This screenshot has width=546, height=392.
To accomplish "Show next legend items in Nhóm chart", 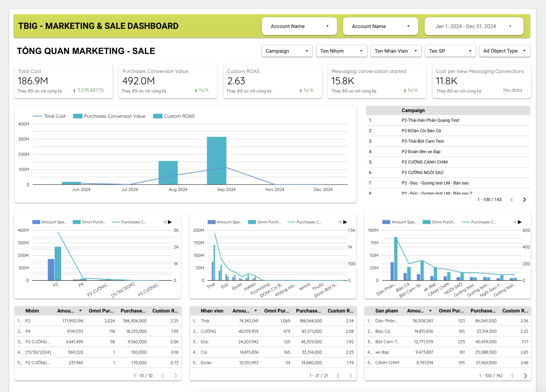I will (x=170, y=222).
